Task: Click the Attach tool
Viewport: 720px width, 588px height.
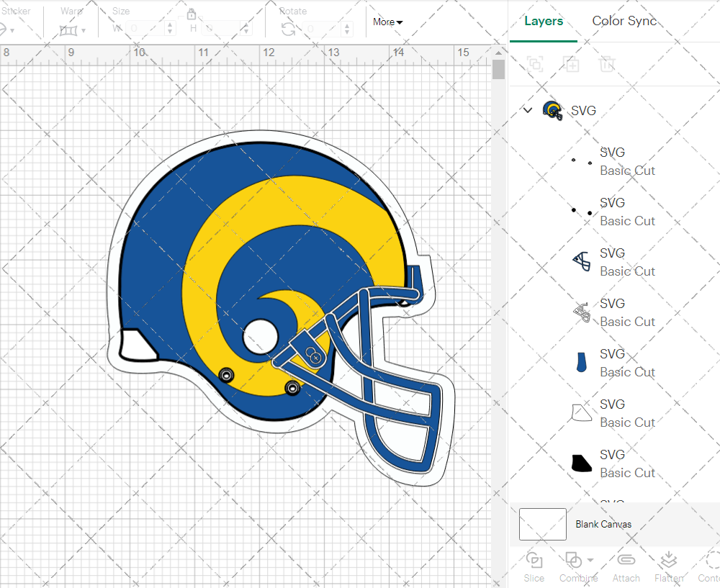Action: pyautogui.click(x=626, y=567)
